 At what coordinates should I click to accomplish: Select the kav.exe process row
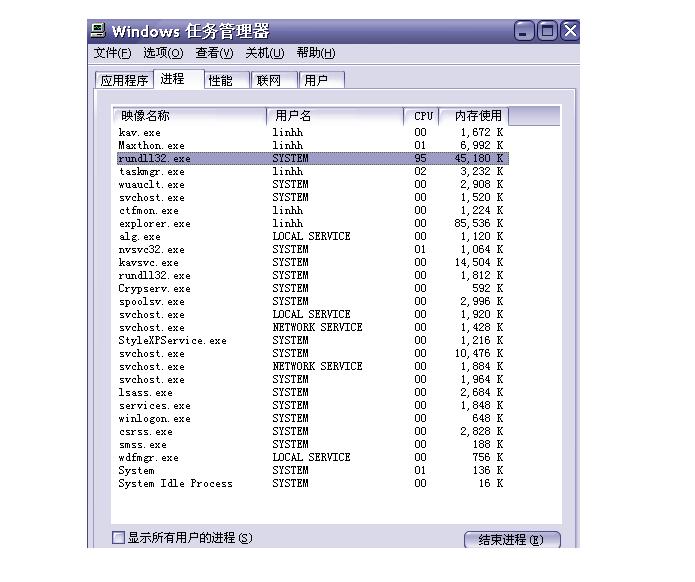point(313,133)
